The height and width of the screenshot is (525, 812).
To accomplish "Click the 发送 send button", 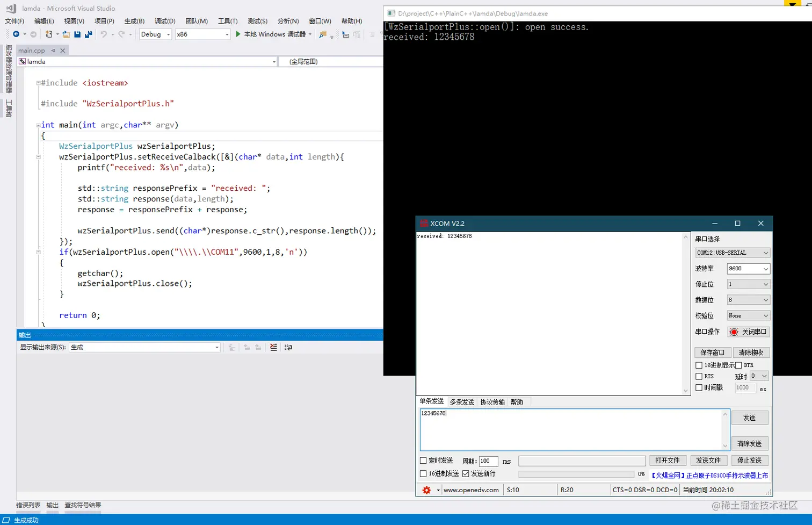I will 749,418.
